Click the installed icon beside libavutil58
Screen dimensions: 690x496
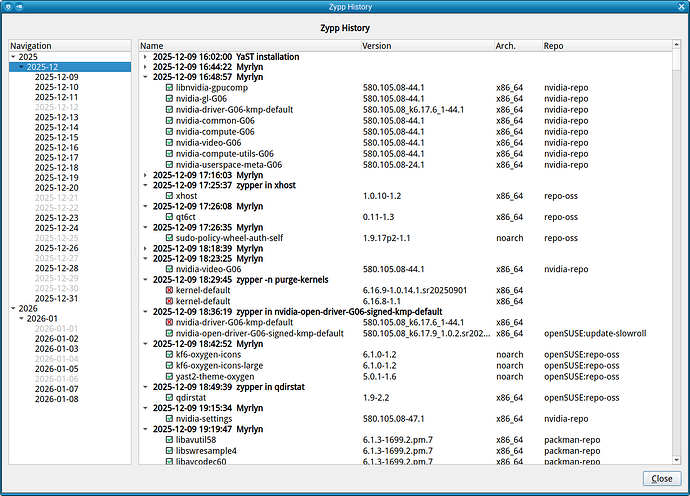pyautogui.click(x=169, y=438)
